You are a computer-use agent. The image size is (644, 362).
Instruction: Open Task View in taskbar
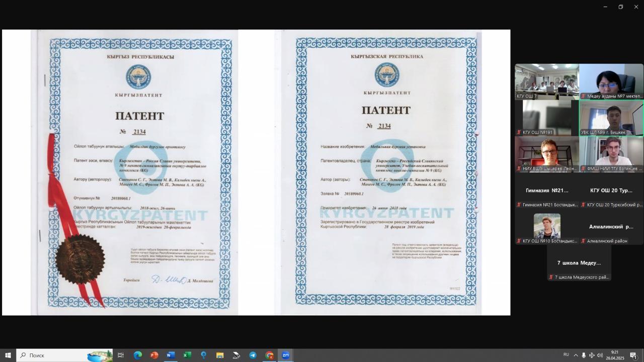pos(121,355)
